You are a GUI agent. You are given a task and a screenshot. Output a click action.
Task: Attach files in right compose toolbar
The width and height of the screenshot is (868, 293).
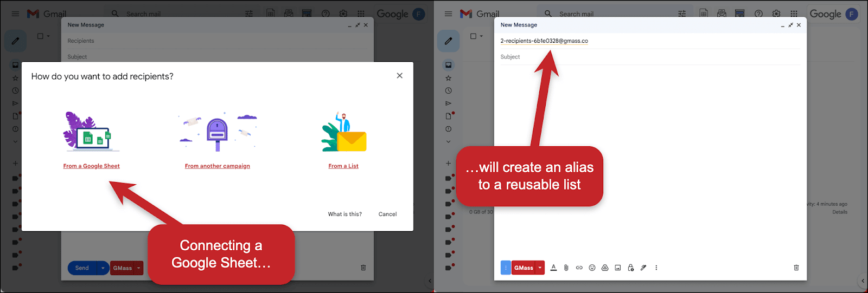coord(566,268)
